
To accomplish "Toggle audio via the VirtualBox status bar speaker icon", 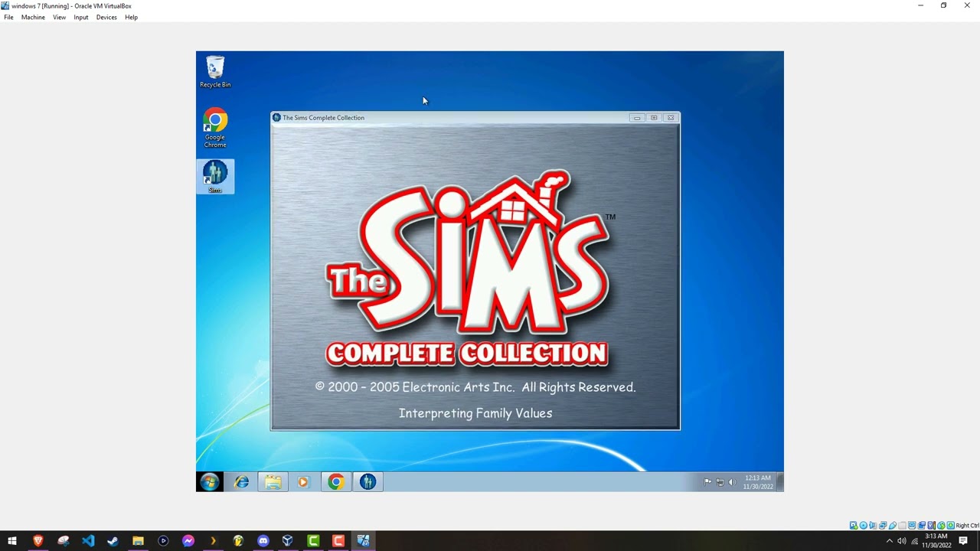I will click(x=874, y=525).
